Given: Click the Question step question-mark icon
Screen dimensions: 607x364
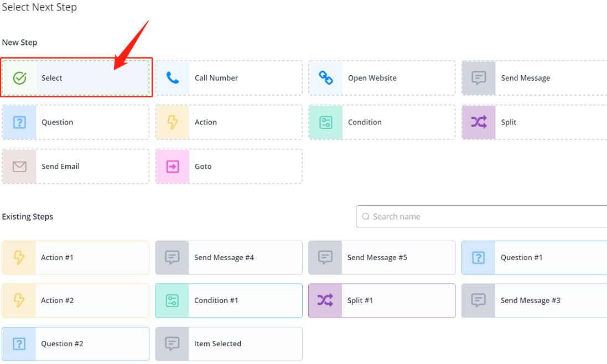Looking at the screenshot, I should click(20, 122).
